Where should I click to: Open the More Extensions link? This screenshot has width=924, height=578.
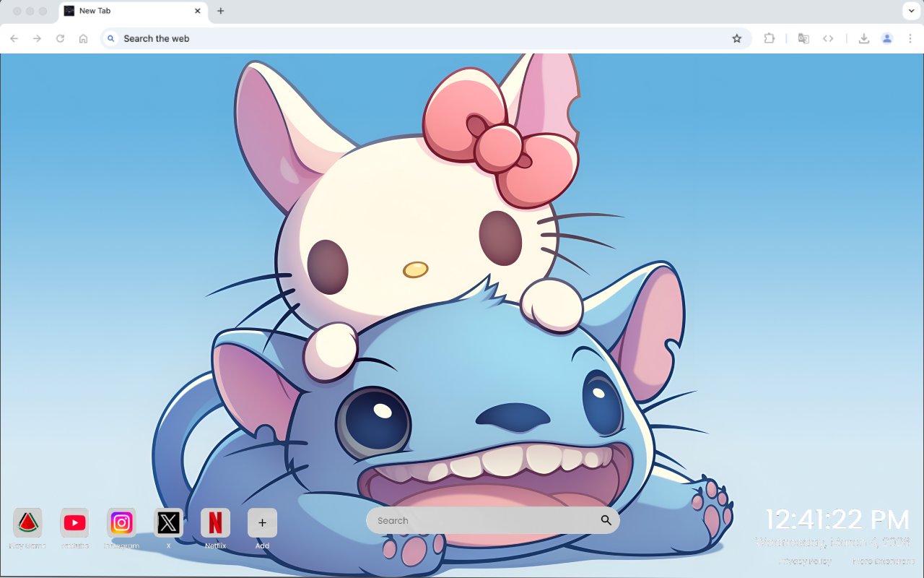point(883,561)
